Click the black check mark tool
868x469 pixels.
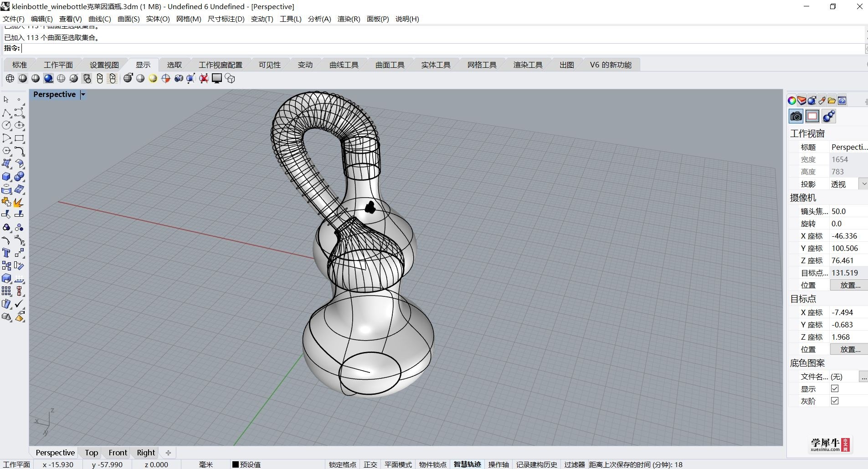pos(19,304)
